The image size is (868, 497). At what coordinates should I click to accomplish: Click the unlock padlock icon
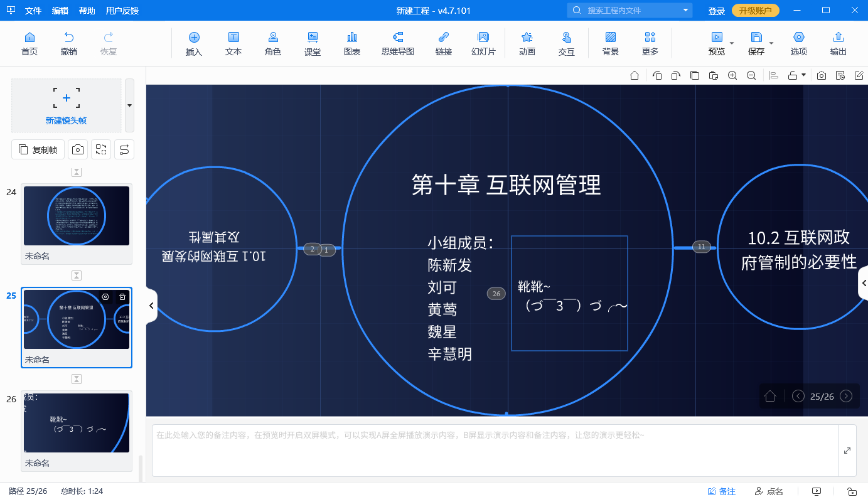point(793,75)
